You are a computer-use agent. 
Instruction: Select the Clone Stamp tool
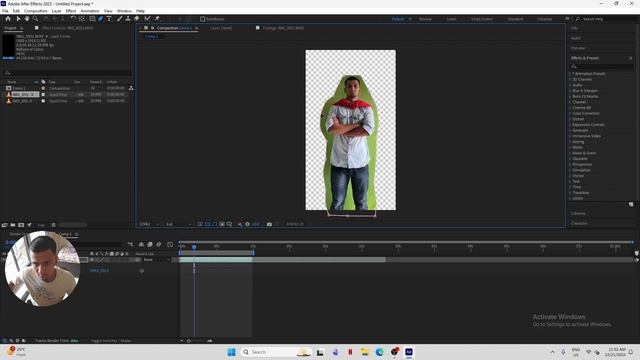click(x=128, y=19)
